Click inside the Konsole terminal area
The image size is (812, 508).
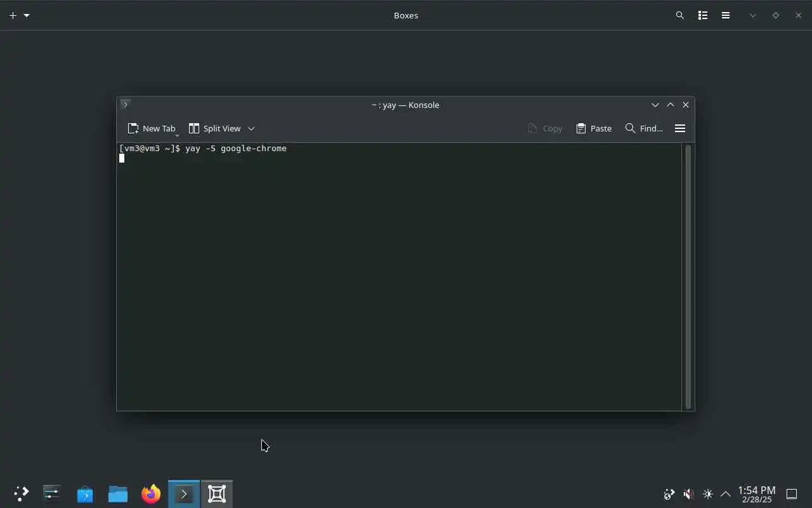pos(400,276)
